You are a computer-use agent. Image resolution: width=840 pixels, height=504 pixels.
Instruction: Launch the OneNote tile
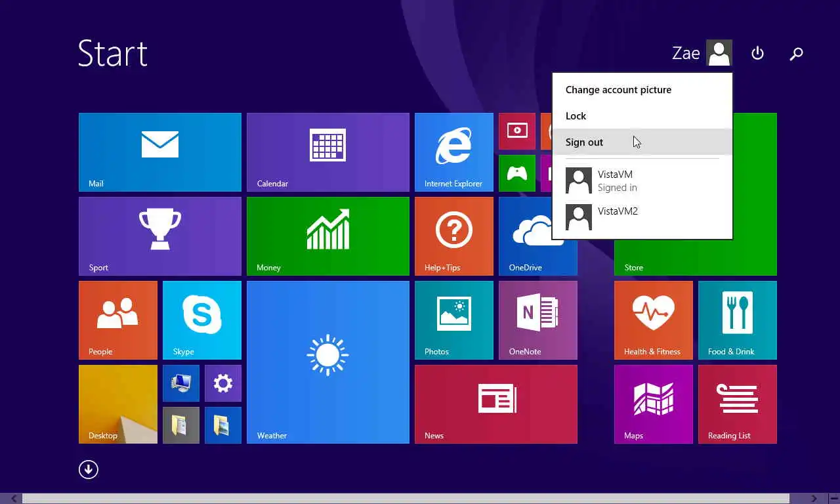click(538, 320)
